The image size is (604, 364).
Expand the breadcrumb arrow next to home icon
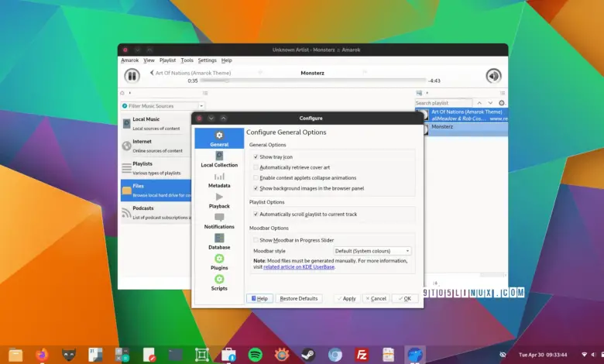click(x=130, y=93)
